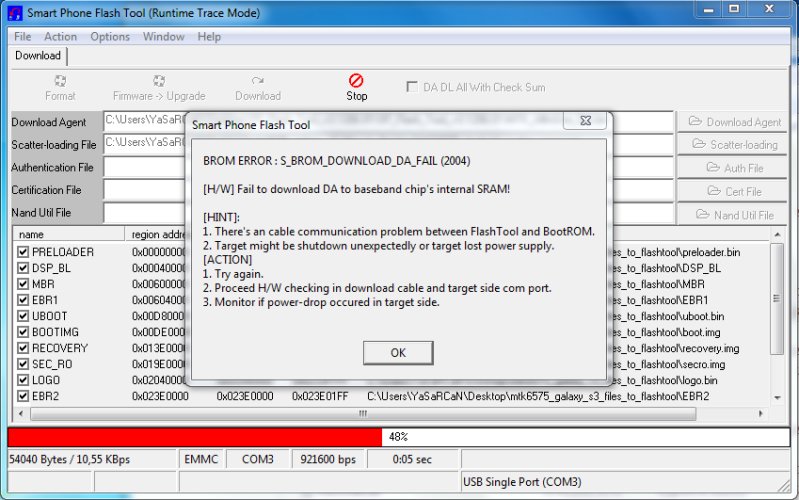The image size is (799, 500).
Task: Click the horizontal scrollbar thumb below list
Action: [x=363, y=414]
